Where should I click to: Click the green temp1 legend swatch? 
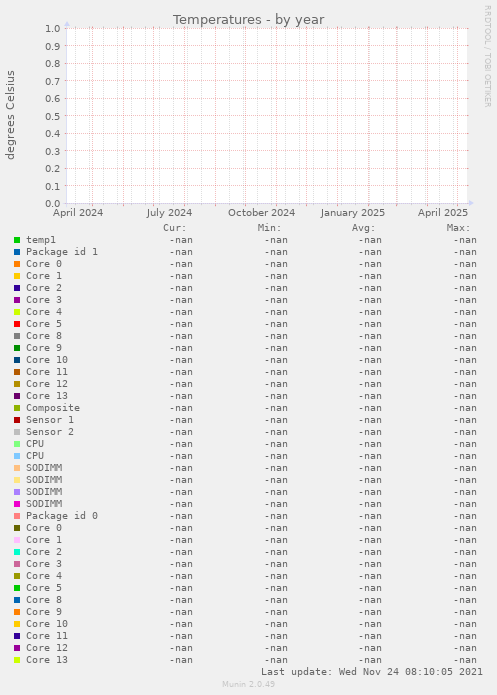point(17,240)
